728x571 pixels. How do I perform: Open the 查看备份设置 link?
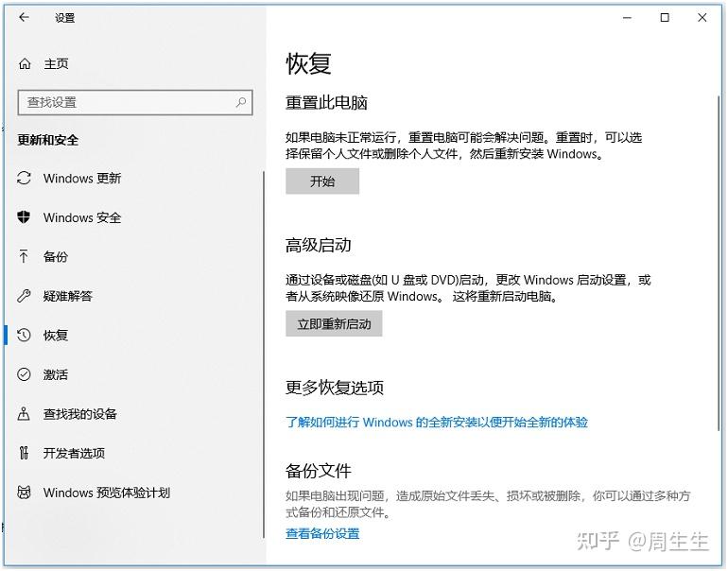[322, 533]
